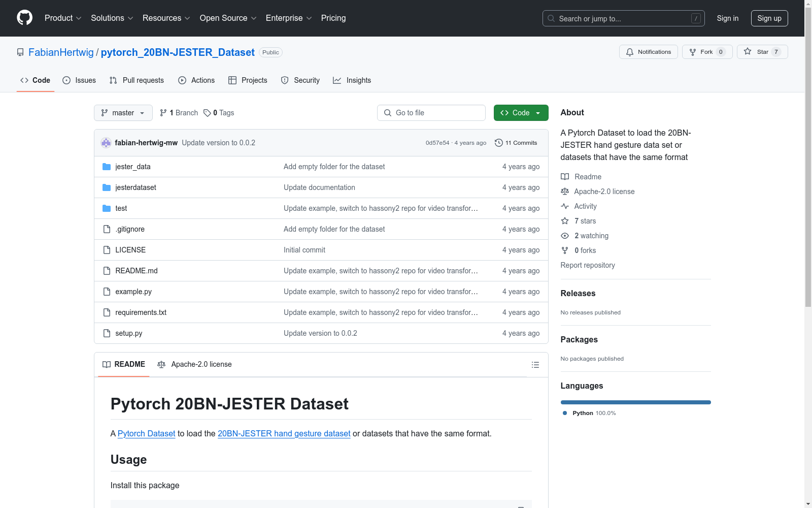The image size is (812, 508).
Task: Click the Star button
Action: pyautogui.click(x=762, y=52)
